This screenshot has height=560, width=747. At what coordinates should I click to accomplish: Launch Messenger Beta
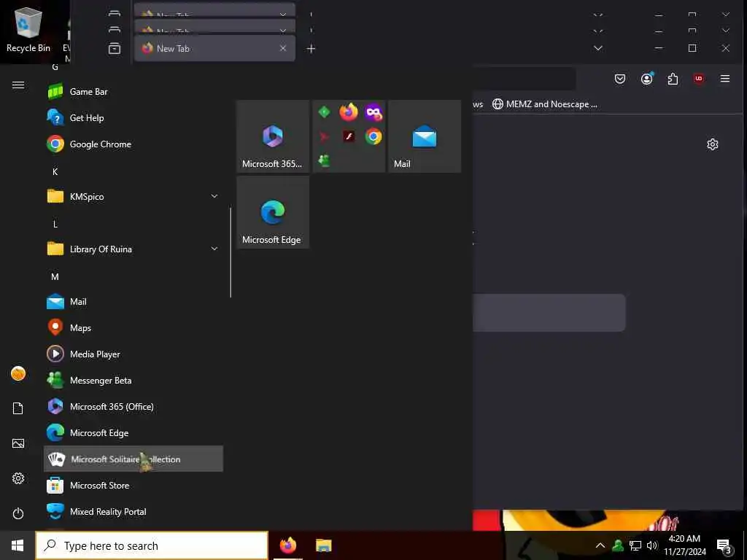133,380
